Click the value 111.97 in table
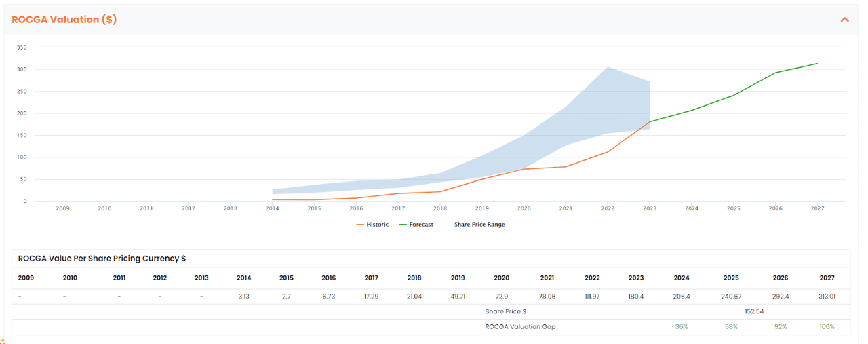 point(592,297)
